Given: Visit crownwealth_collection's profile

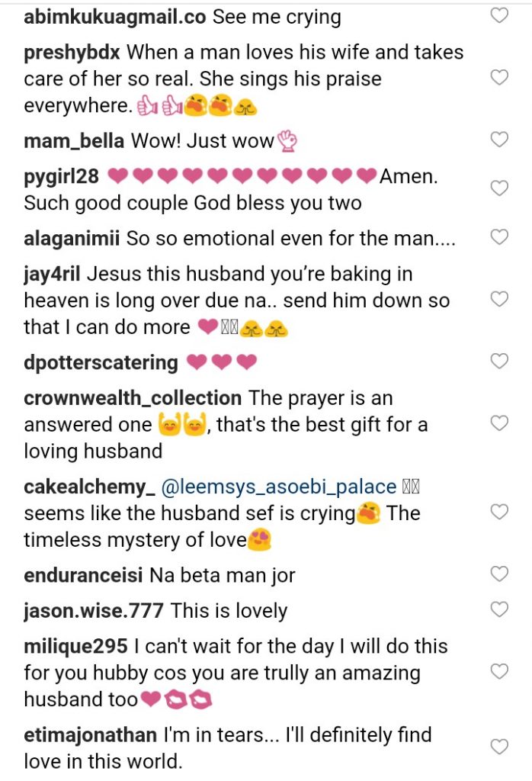Looking at the screenshot, I should 133,397.
